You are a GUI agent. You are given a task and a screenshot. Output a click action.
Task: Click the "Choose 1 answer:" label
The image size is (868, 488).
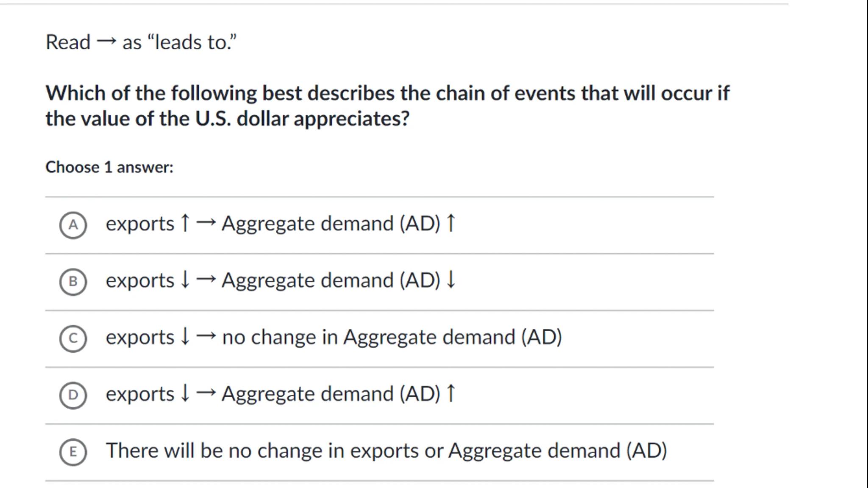click(x=109, y=167)
